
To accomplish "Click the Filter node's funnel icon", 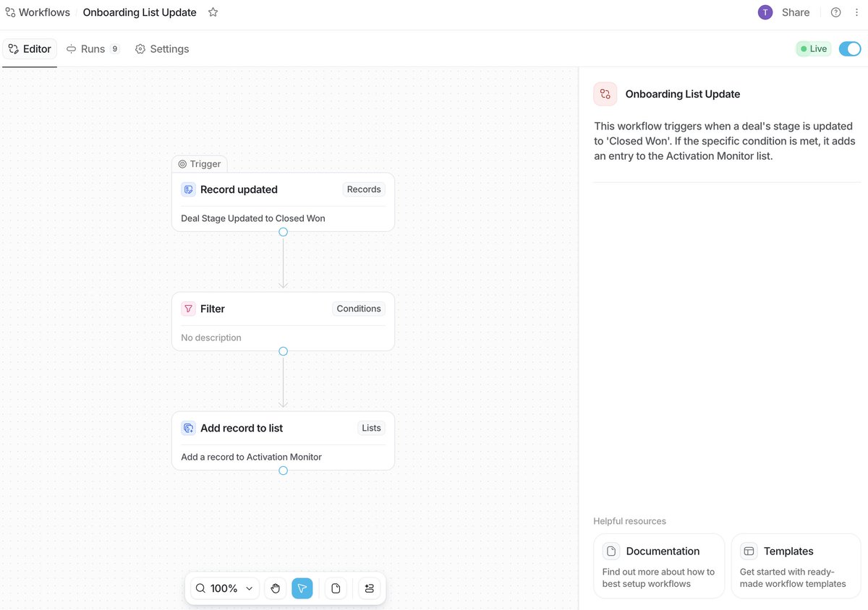I will click(x=188, y=308).
